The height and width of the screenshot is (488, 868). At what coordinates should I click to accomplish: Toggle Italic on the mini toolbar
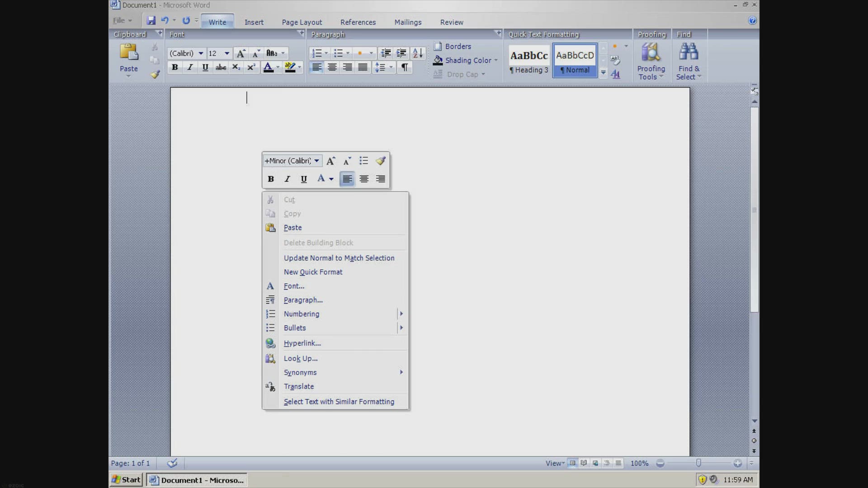pyautogui.click(x=287, y=179)
